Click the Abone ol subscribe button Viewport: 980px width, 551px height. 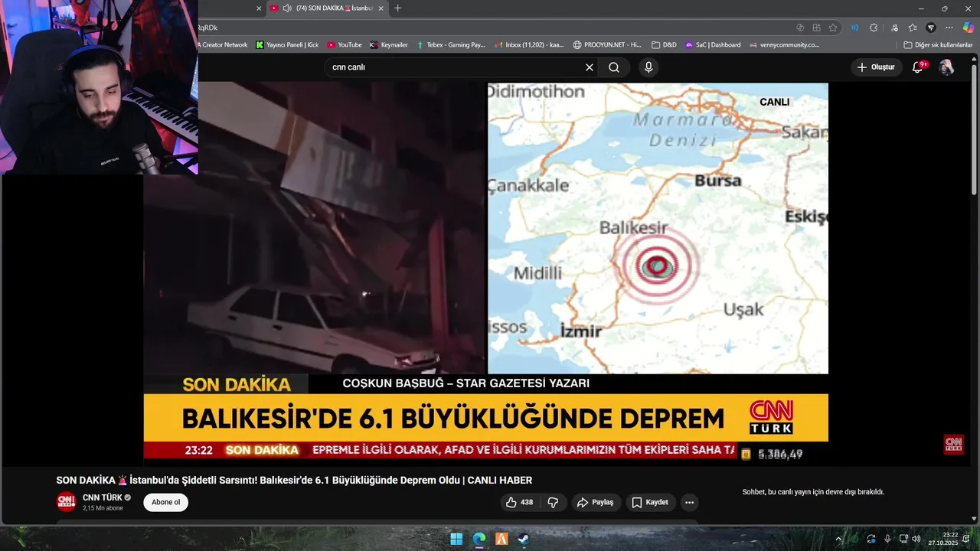point(165,502)
